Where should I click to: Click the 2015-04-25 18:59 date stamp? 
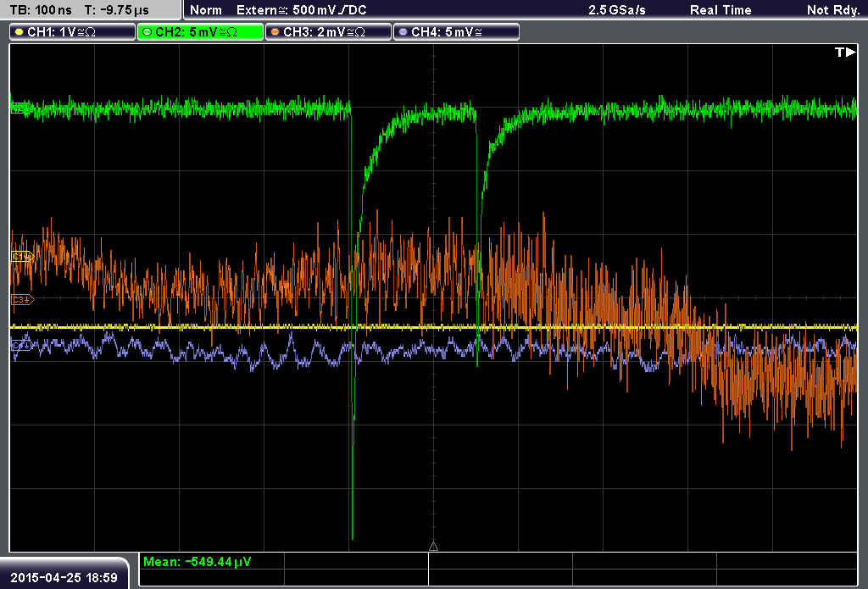click(64, 577)
